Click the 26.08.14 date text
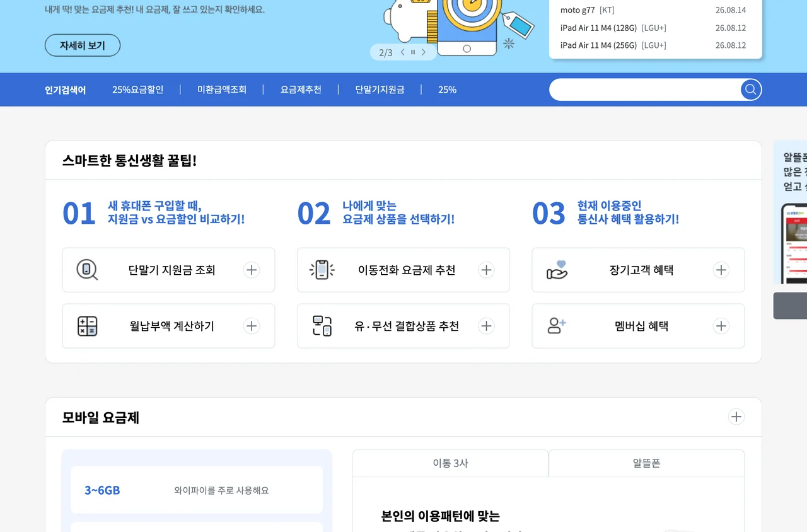This screenshot has width=807, height=532. (731, 10)
